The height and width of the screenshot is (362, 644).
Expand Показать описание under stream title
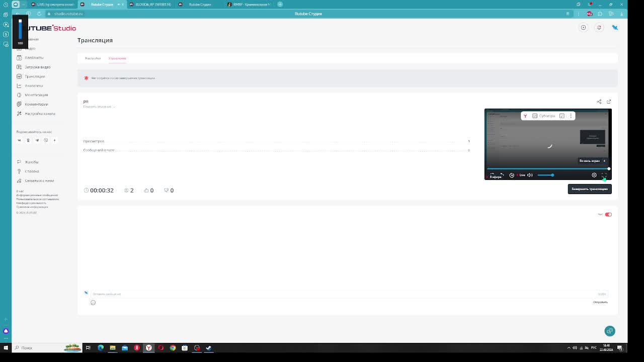point(99,107)
